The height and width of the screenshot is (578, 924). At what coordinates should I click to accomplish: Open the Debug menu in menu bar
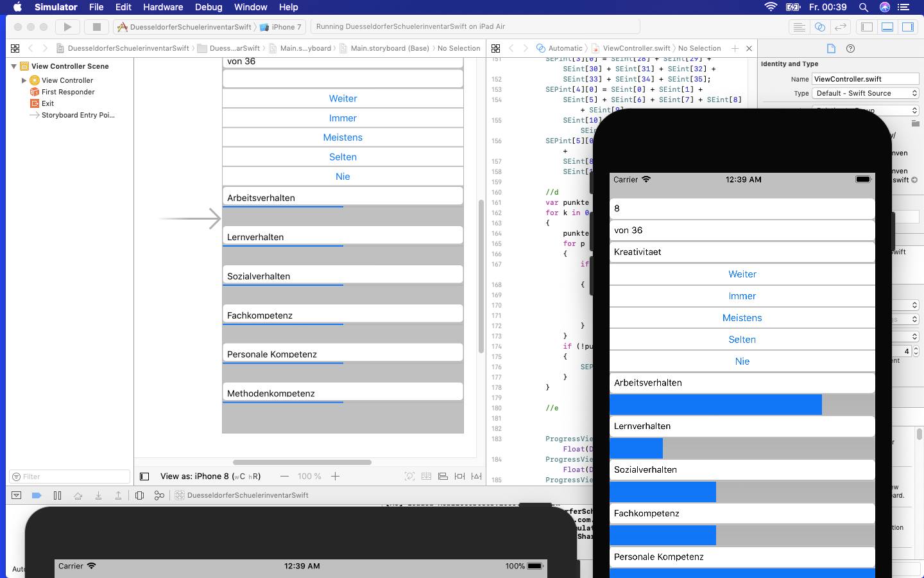point(208,7)
